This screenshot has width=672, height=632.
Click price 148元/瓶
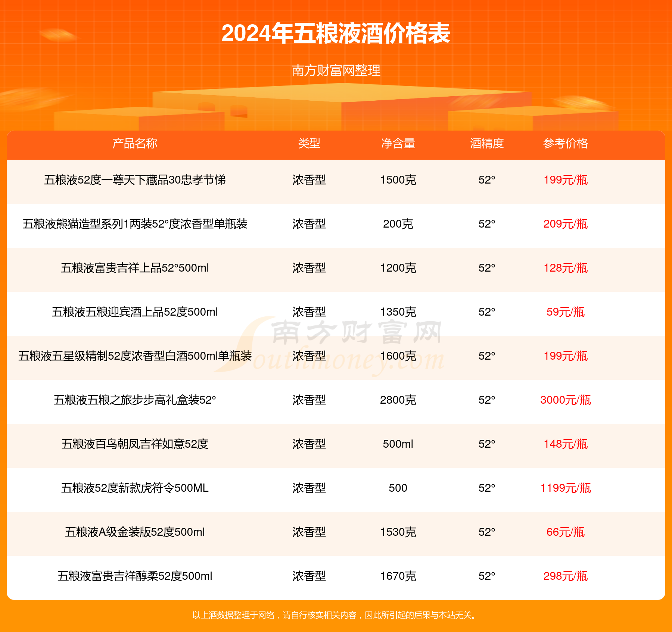(x=566, y=444)
